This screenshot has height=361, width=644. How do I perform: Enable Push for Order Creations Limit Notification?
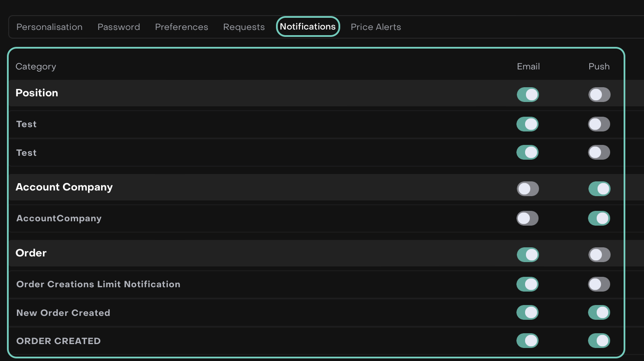(x=599, y=284)
